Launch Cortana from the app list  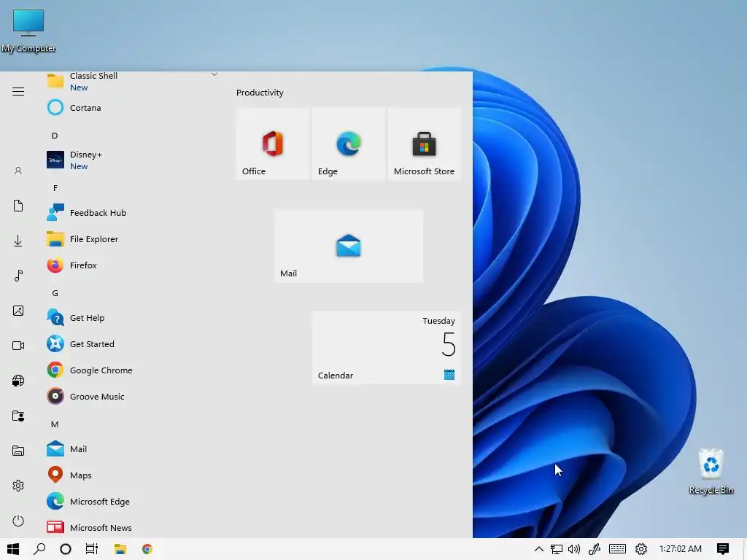click(133, 108)
